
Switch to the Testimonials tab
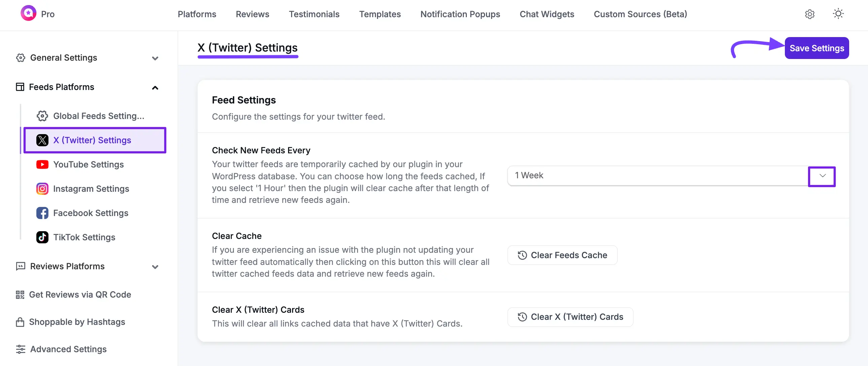click(x=314, y=14)
